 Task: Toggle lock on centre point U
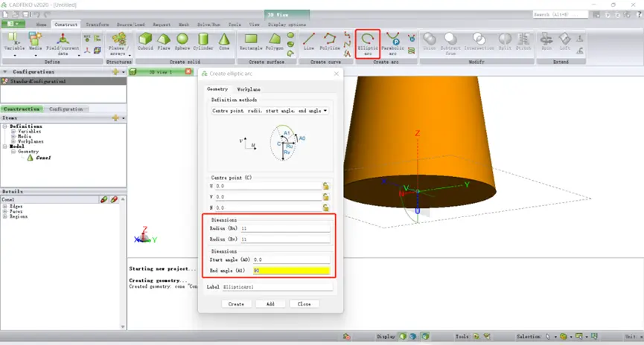coord(325,186)
